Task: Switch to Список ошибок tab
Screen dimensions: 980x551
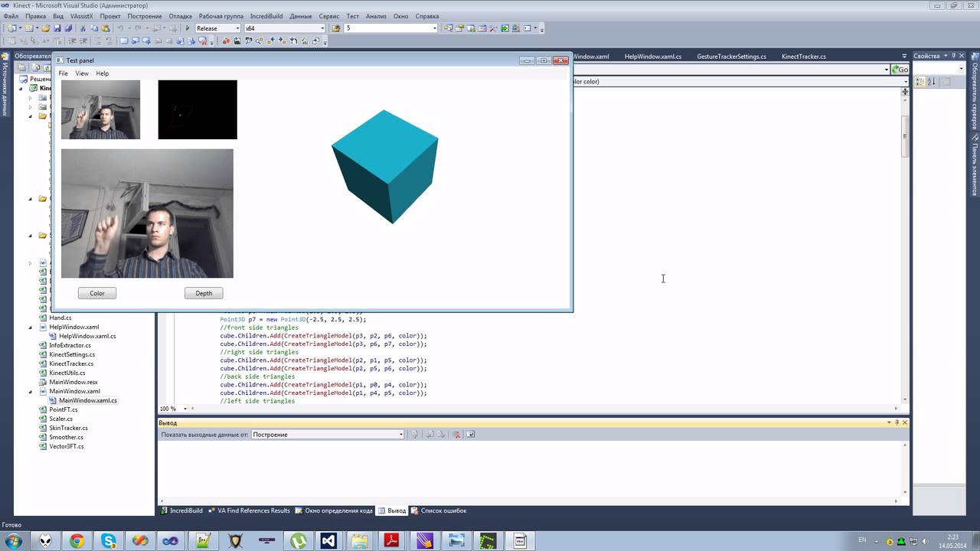Action: (x=438, y=510)
